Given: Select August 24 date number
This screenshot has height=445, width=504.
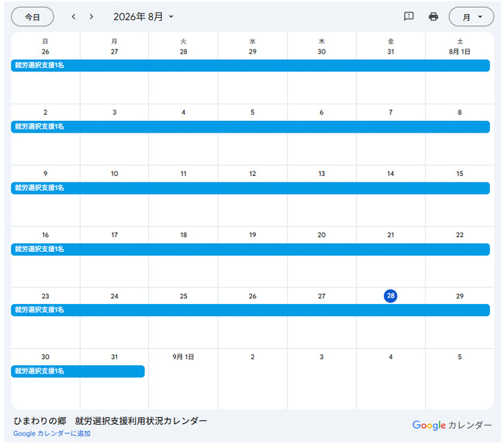Looking at the screenshot, I should (115, 296).
